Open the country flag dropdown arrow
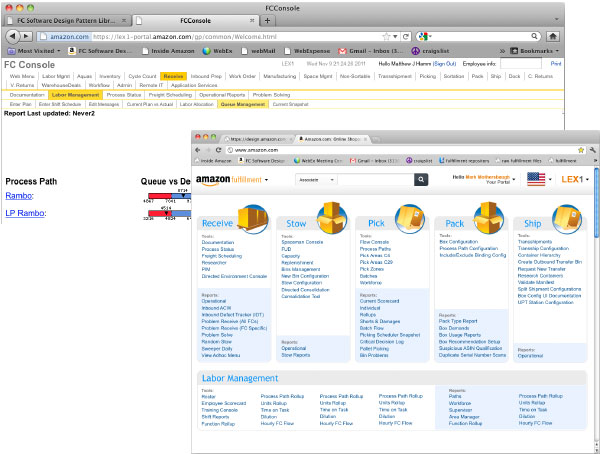 550,179
